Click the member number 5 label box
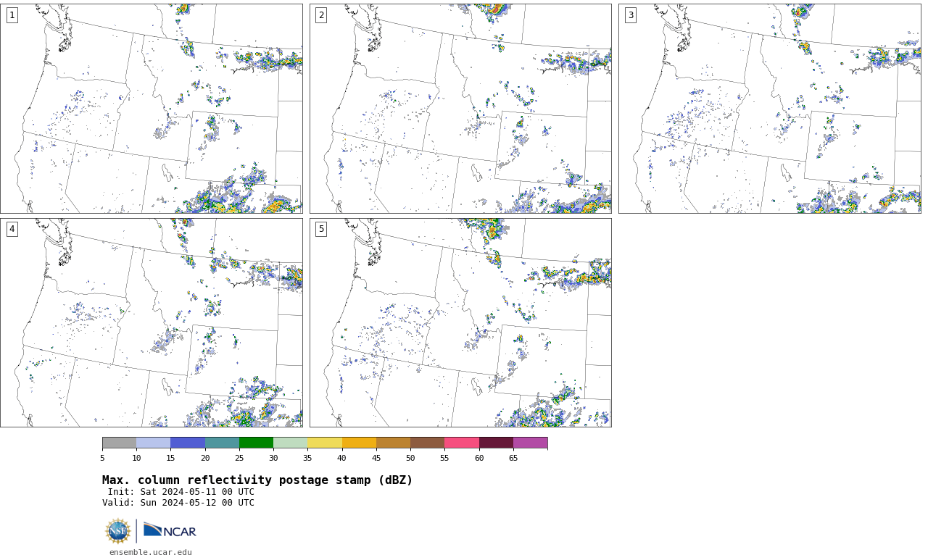 point(321,229)
